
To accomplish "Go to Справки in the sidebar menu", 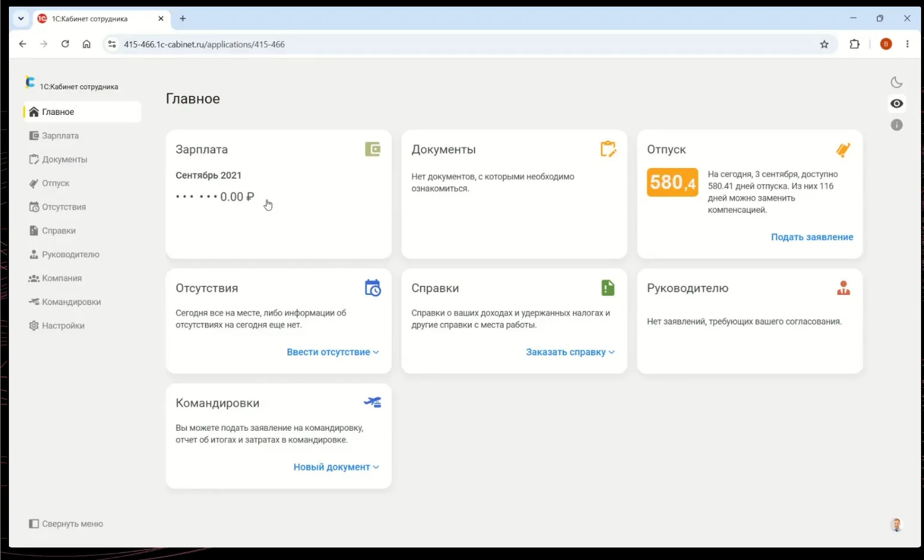I will [x=82, y=231].
